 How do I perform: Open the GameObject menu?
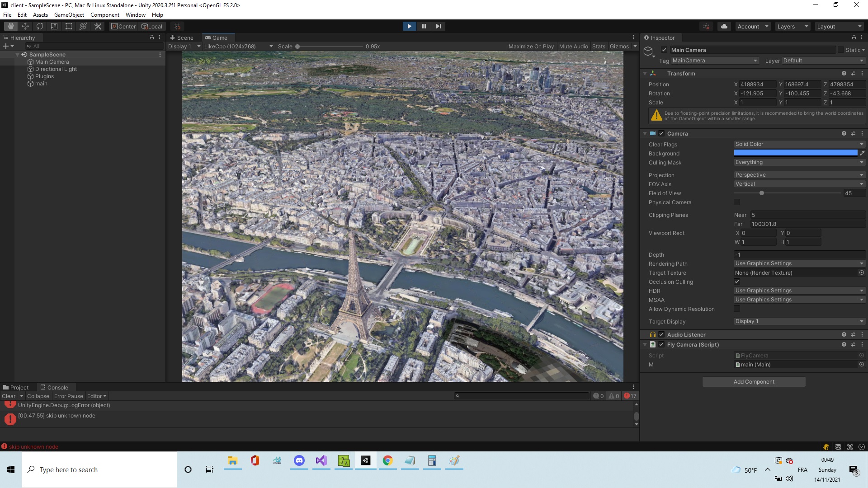69,15
